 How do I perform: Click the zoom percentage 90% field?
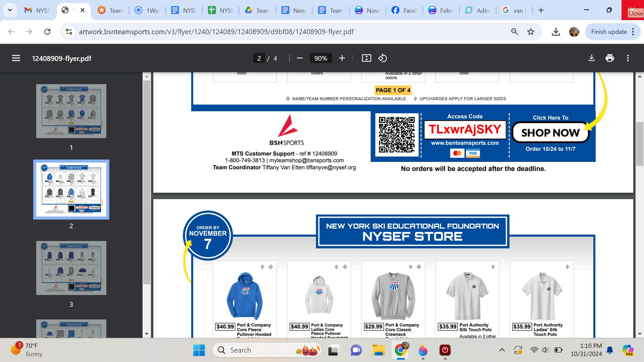point(320,58)
